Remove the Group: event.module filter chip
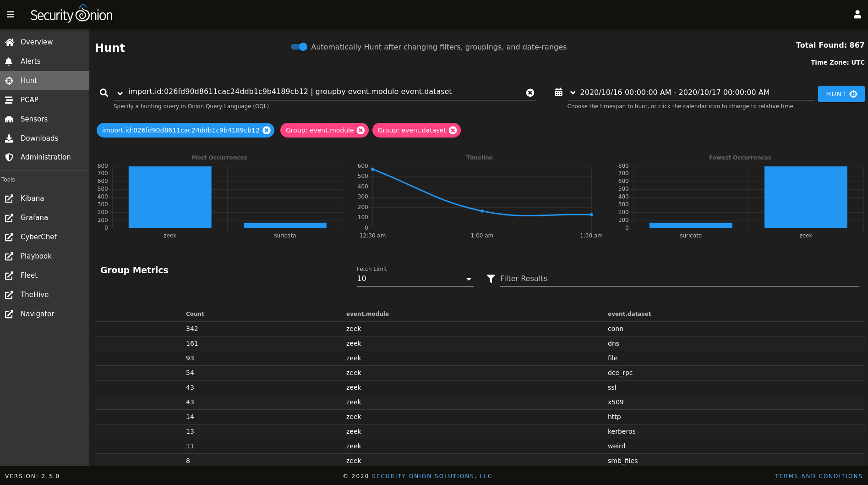 361,130
